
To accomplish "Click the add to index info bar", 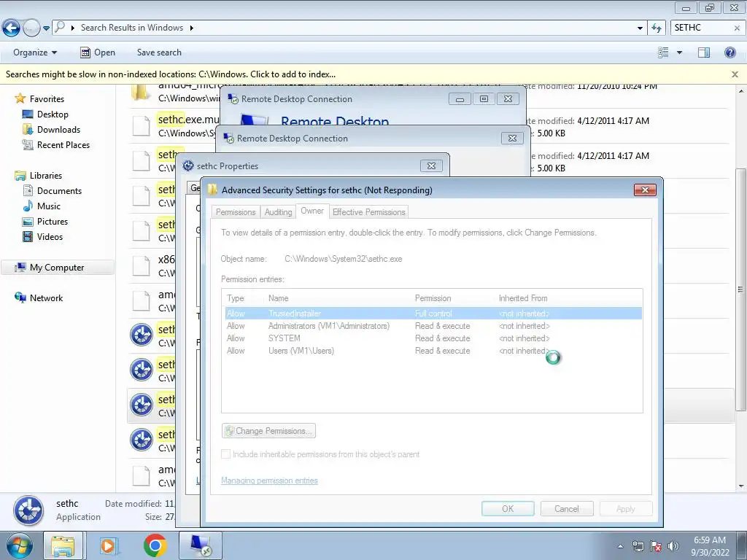I will click(171, 74).
